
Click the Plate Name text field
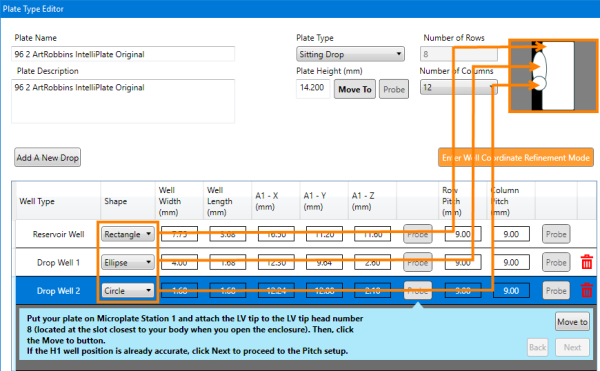tap(123, 54)
